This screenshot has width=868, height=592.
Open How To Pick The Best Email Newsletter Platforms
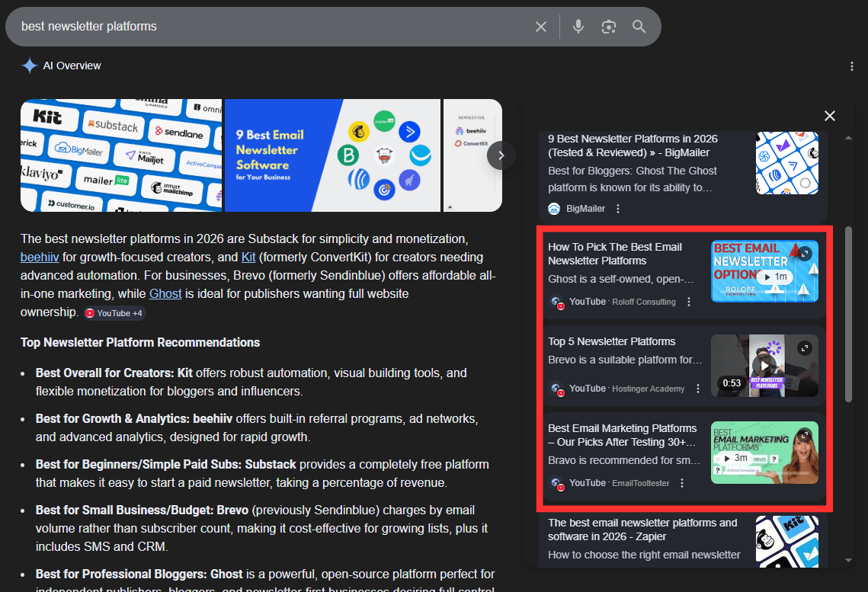coord(614,254)
